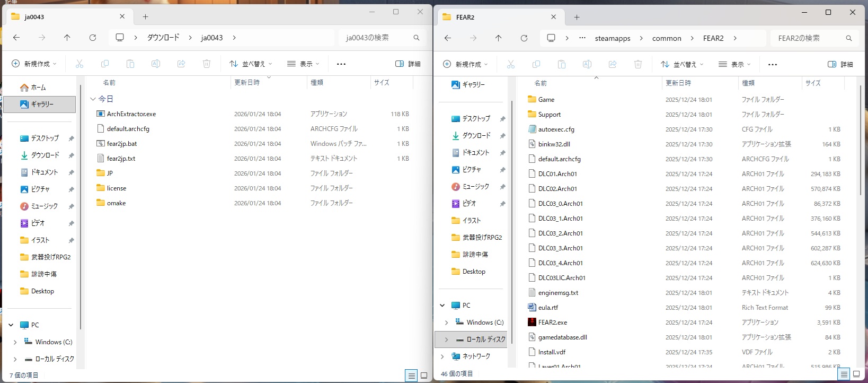Expand Windows (C:) in FEAR2 navigation tree

click(446, 323)
